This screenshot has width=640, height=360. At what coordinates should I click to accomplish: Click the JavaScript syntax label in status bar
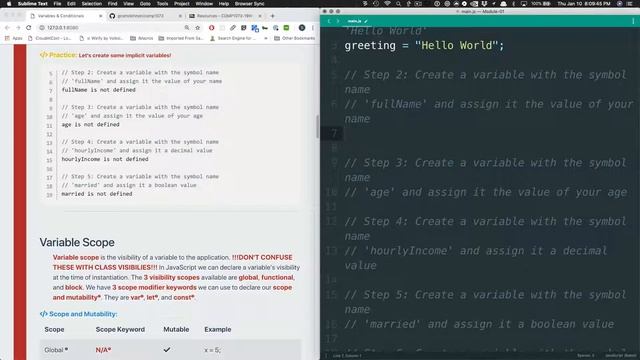pyautogui.click(x=620, y=356)
